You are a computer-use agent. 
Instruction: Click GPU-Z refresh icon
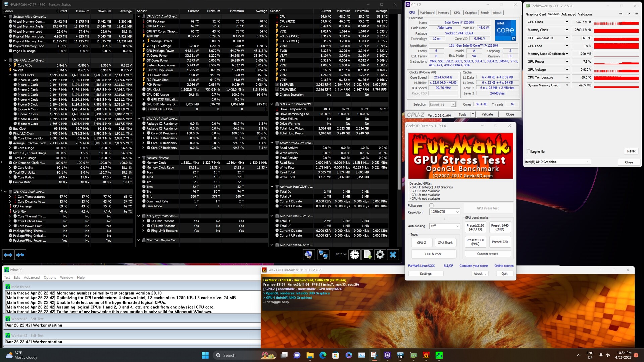pos(629,14)
